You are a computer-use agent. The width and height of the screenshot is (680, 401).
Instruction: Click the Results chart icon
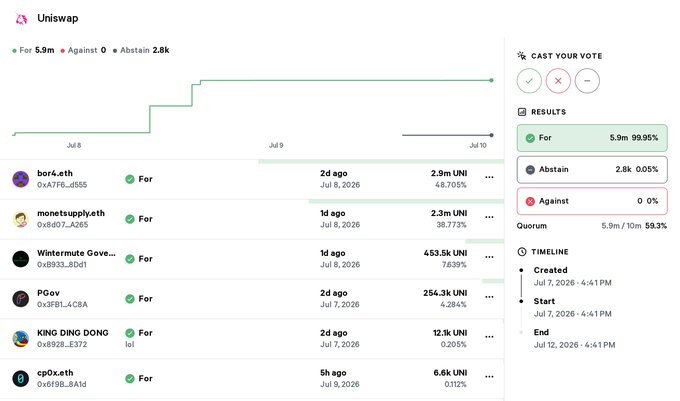(x=522, y=112)
